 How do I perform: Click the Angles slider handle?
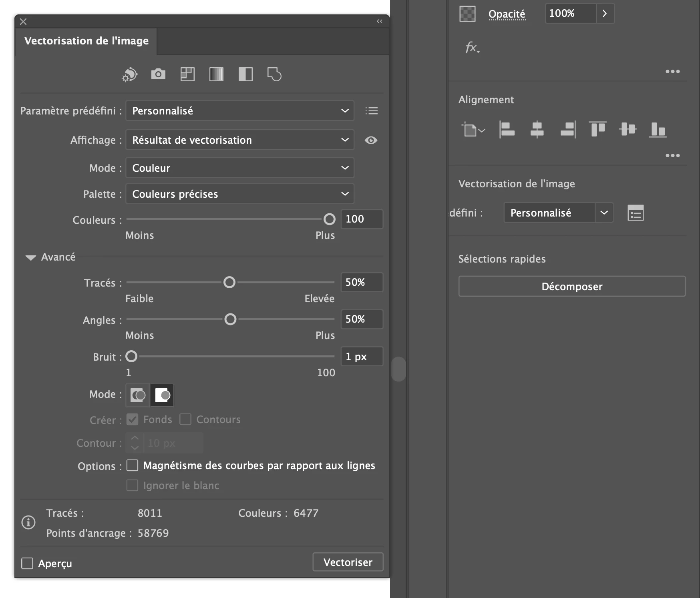click(230, 319)
